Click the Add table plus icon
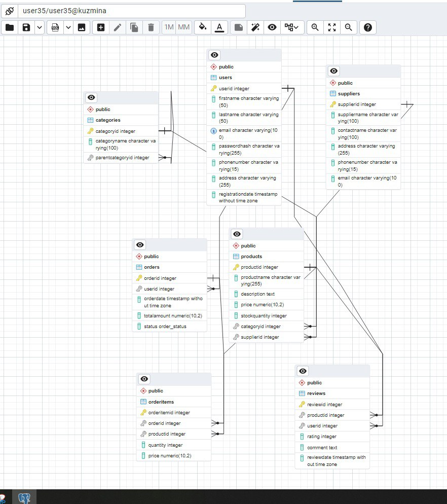447x504 pixels. click(x=101, y=27)
